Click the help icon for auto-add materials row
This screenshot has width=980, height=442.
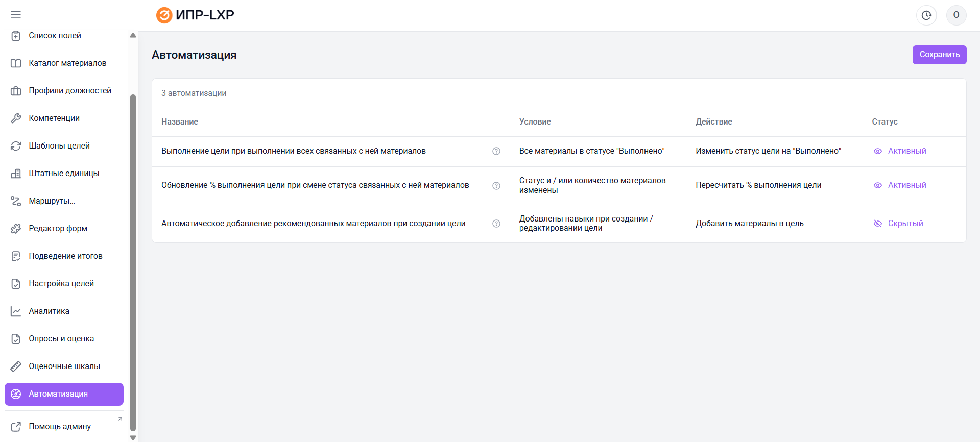pos(496,224)
